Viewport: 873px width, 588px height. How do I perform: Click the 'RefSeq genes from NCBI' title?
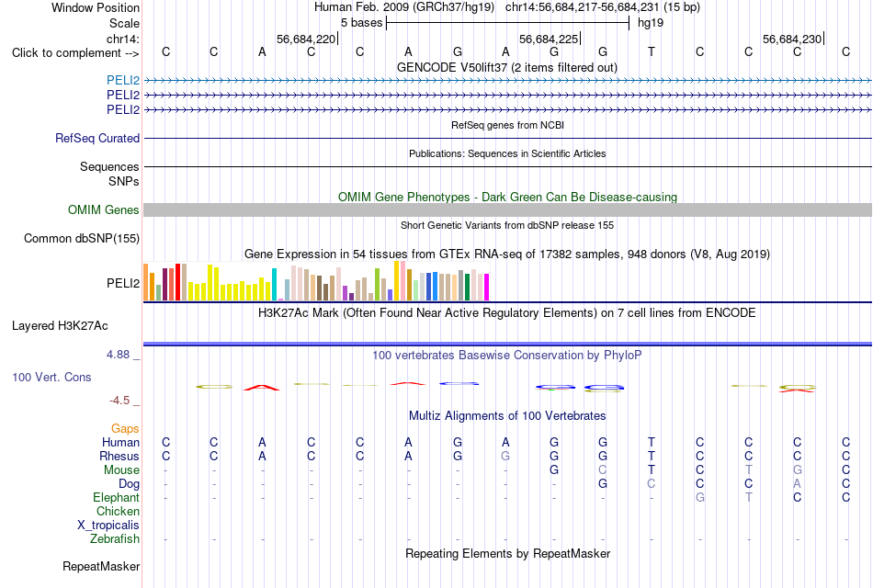pos(508,125)
